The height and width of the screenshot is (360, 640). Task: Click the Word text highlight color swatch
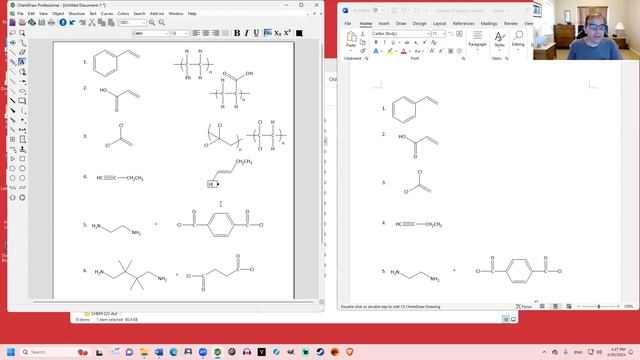390,51
